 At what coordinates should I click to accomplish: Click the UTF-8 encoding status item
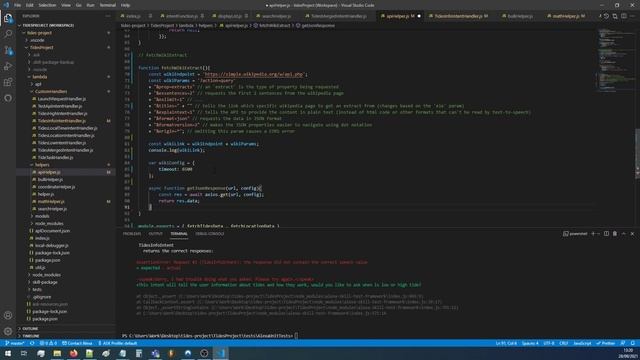click(549, 343)
